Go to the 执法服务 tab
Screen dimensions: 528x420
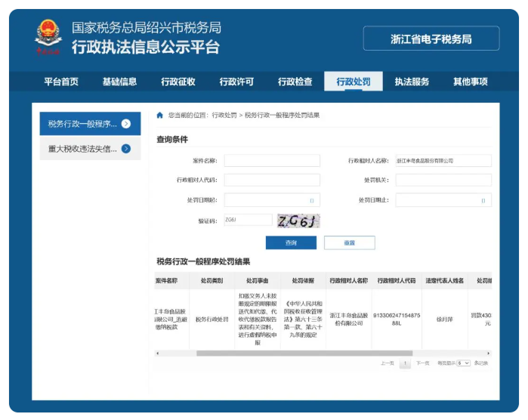[x=412, y=82]
